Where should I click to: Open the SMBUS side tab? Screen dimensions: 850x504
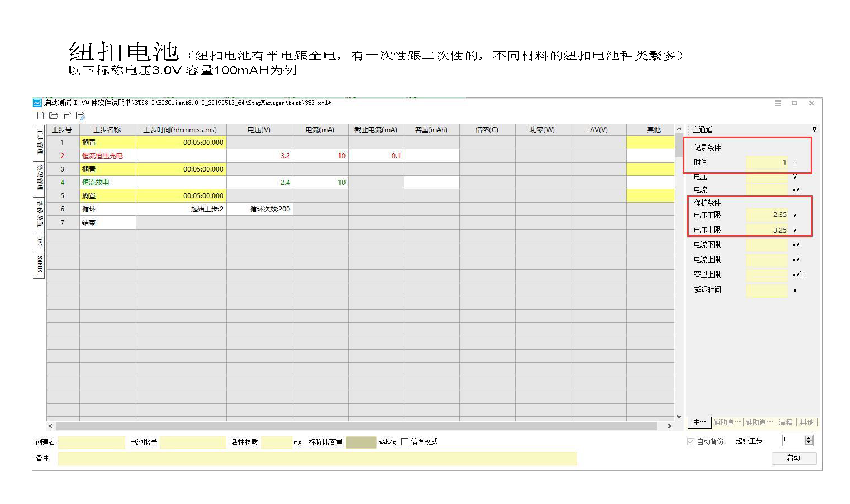[39, 265]
